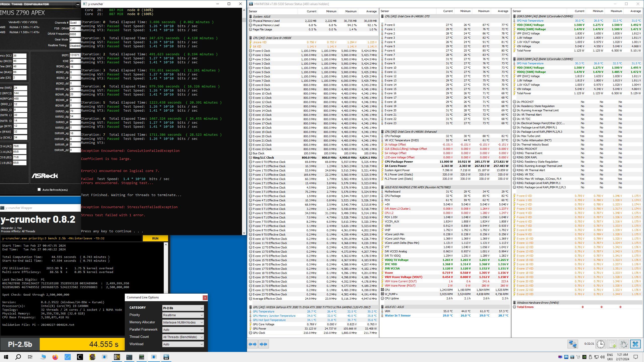Open BenchMate from taskbar
The image size is (644, 362).
[x=117, y=357]
